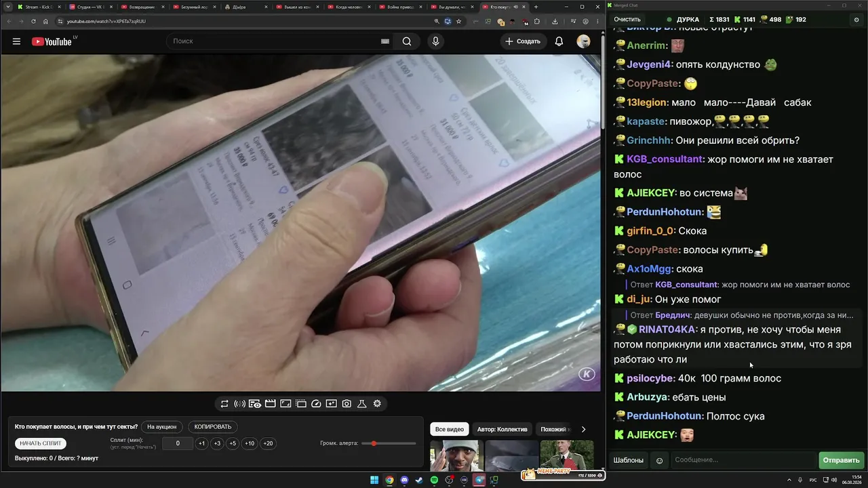
Task: Click the 'Создать' button on YouTube
Action: coord(522,41)
